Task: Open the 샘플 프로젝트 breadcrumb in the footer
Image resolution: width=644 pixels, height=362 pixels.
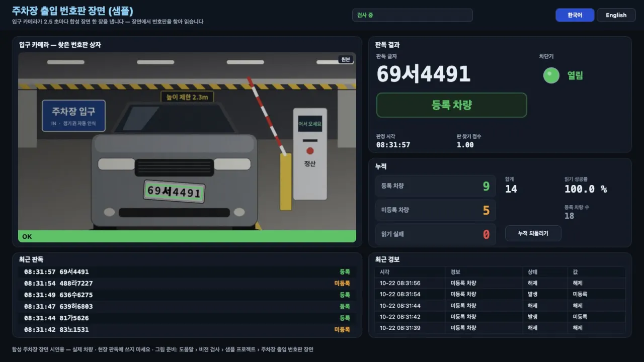Action: click(240, 349)
